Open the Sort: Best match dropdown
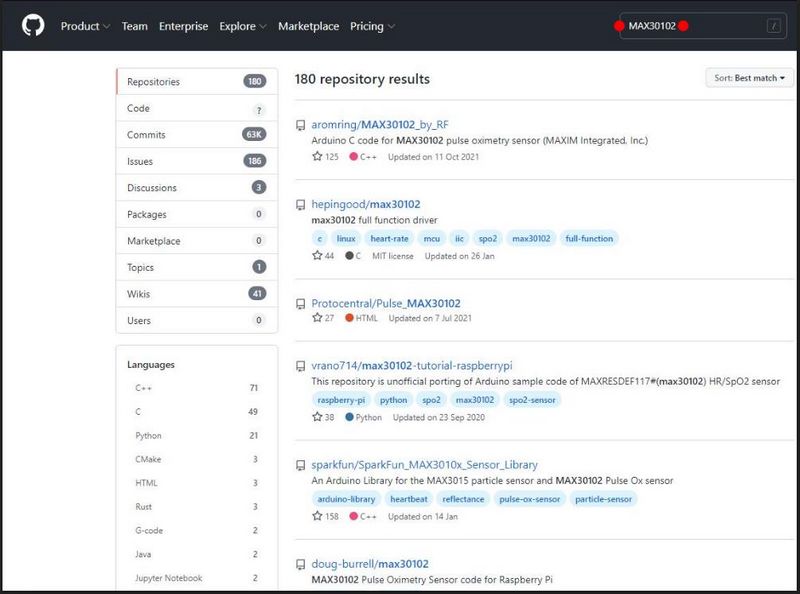 [x=749, y=78]
